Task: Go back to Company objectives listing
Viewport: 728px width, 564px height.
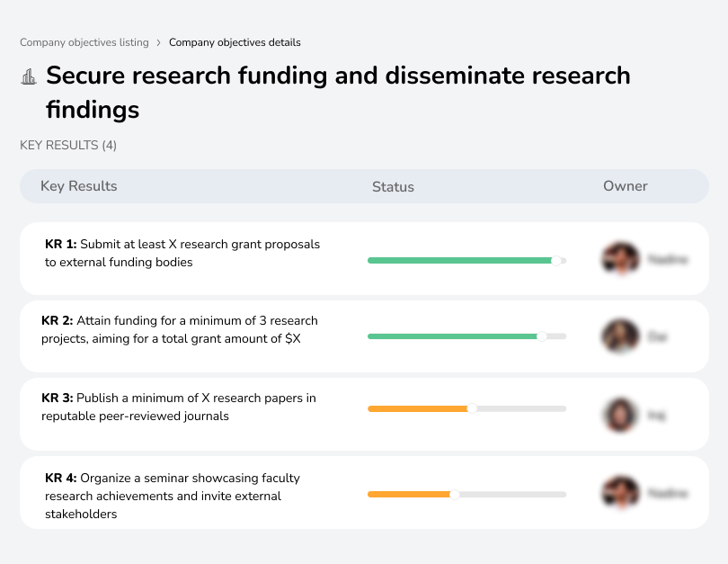Action: 84,42
